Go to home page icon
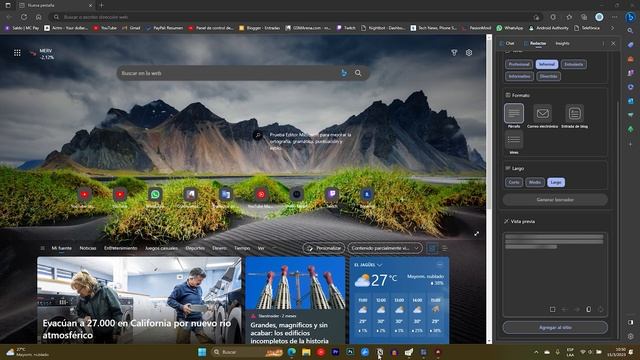Viewport: 640px width, 360px height. coord(38,17)
